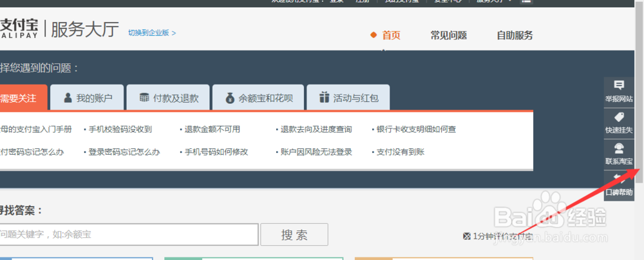
Task: Open the 登录密码忘记怎么办 link
Action: pos(124,152)
